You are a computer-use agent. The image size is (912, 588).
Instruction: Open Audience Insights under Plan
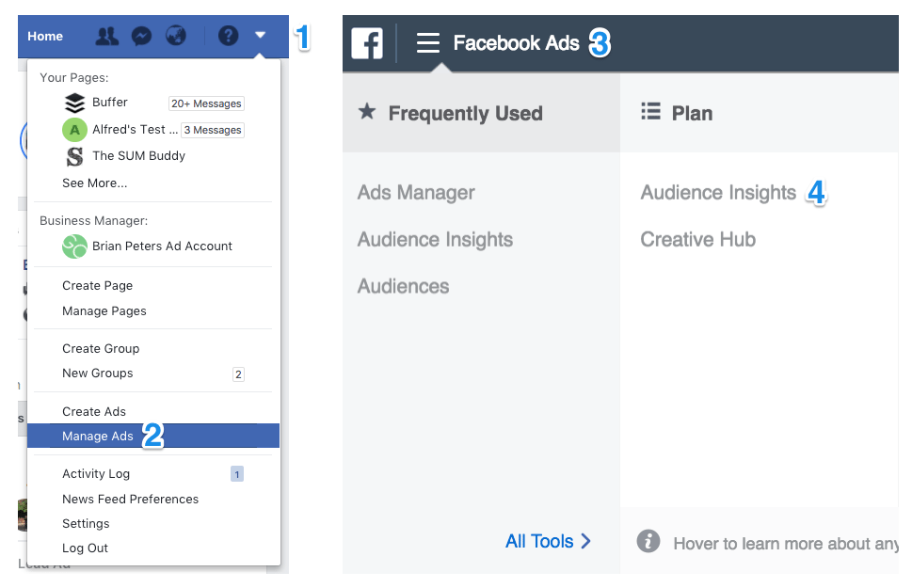[x=718, y=192]
